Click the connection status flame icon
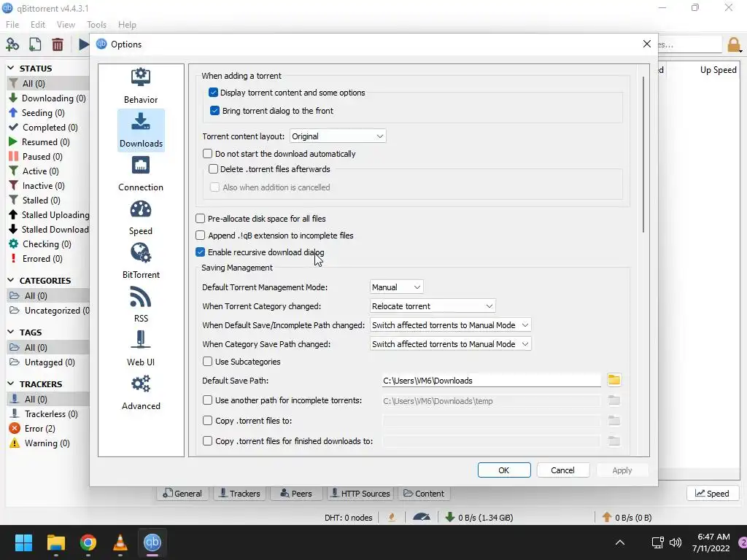 pyautogui.click(x=392, y=517)
